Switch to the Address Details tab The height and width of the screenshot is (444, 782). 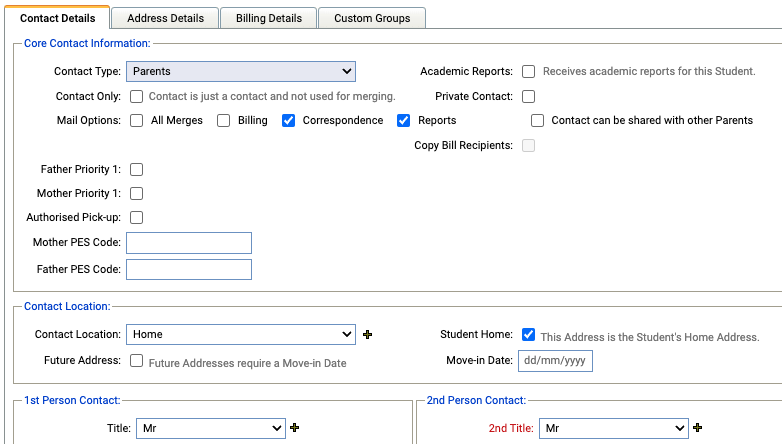click(x=165, y=18)
